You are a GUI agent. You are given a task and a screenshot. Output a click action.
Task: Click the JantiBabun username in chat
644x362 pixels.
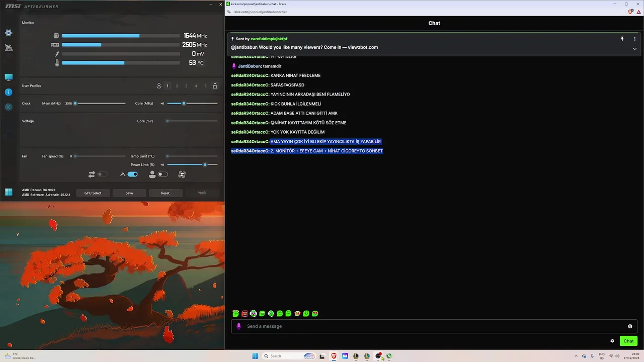click(249, 66)
